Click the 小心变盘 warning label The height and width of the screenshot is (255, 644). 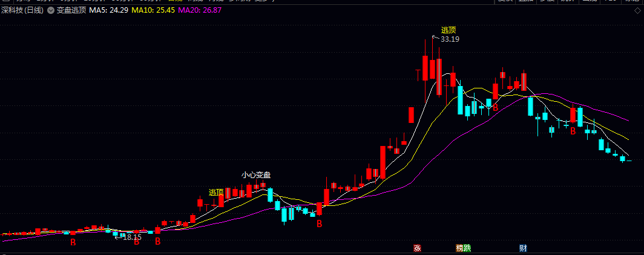point(256,175)
